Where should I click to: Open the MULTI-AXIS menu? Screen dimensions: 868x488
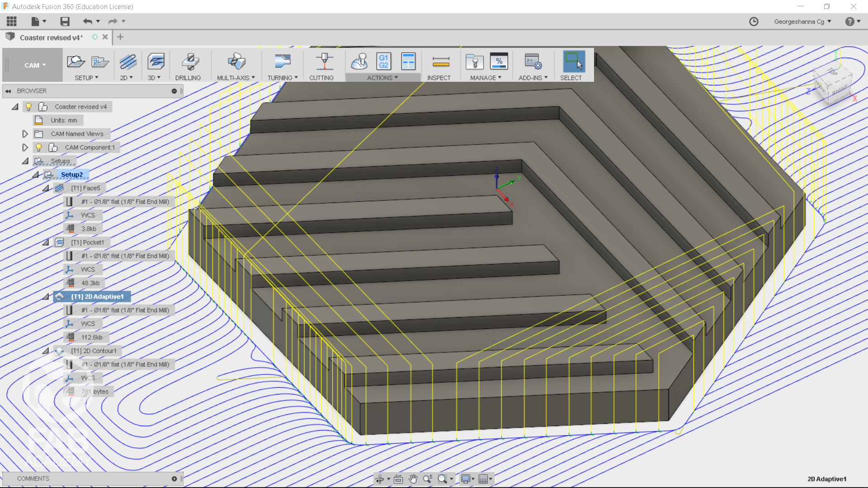click(236, 78)
